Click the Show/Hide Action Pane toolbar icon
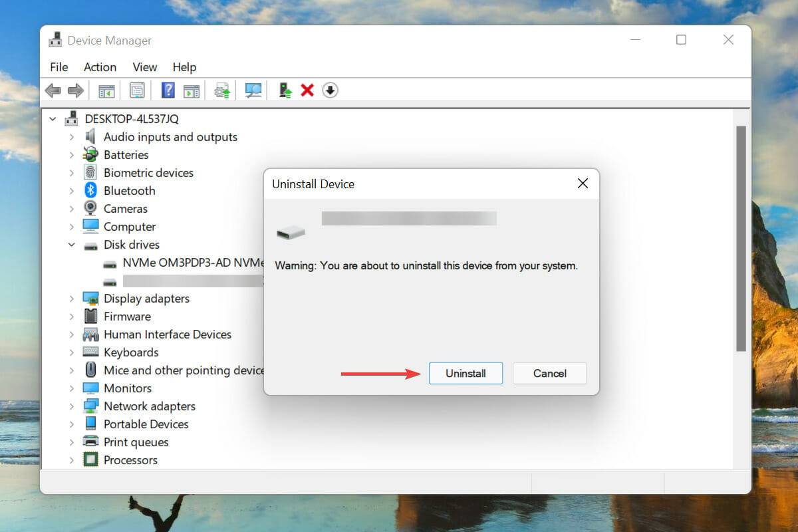 click(x=192, y=90)
